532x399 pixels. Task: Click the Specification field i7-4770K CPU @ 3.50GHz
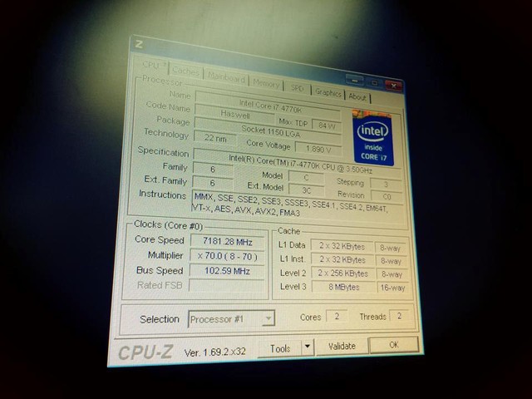(298, 163)
